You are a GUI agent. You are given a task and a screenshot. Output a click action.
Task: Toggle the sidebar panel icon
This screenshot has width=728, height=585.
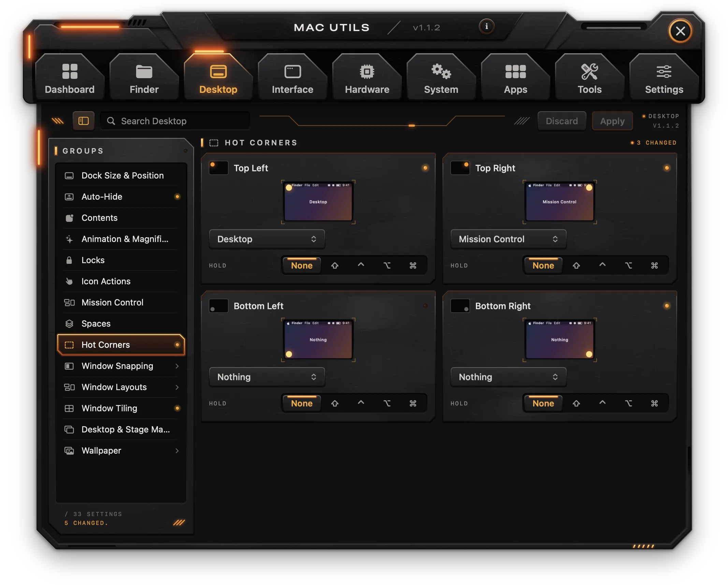(84, 121)
